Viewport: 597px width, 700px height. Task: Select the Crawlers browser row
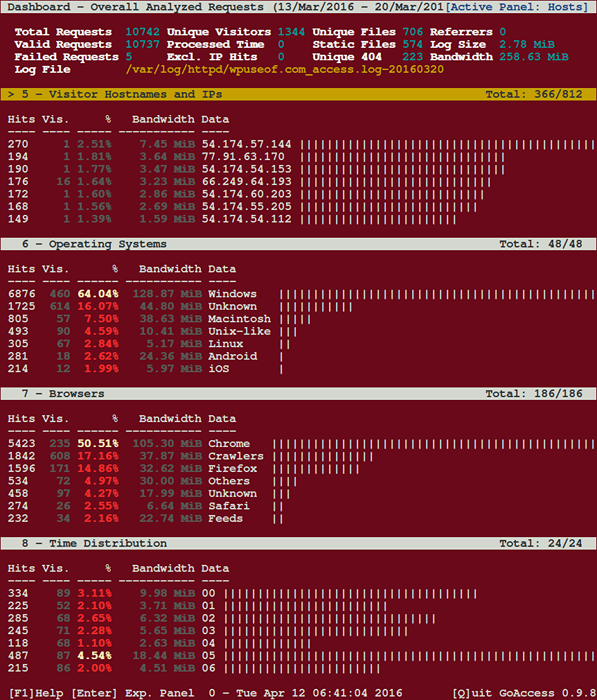pyautogui.click(x=298, y=456)
